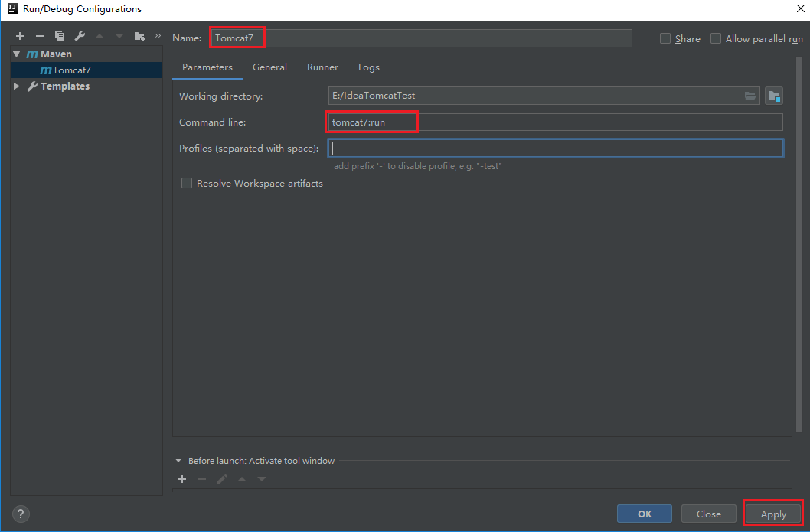
Task: Remove a Before launch task
Action: (202, 479)
